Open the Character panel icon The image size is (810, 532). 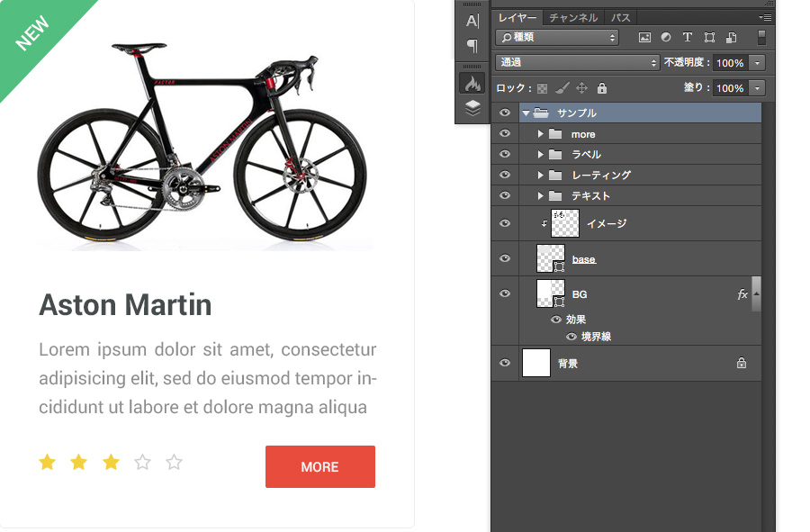[x=472, y=22]
